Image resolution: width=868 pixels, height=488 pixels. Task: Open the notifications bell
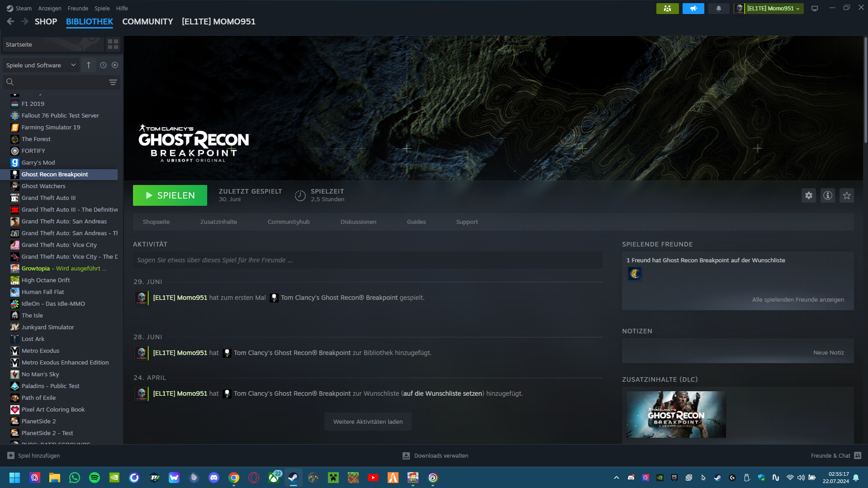(718, 9)
